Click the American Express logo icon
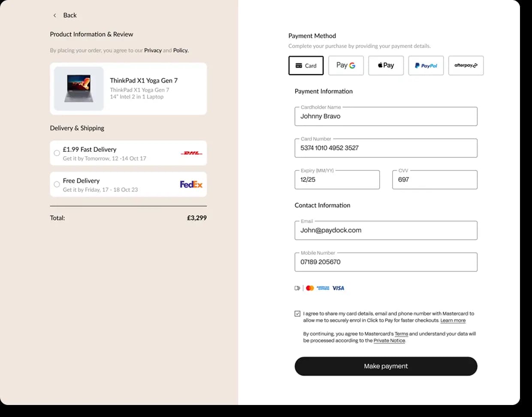 (x=323, y=288)
